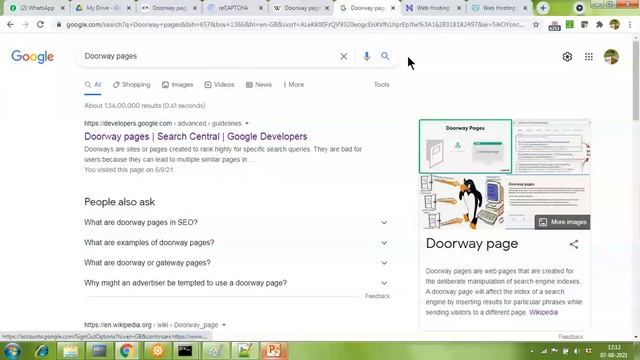Open the penguin doorway illustration thumbnail
640x360 pixels.
[462, 202]
